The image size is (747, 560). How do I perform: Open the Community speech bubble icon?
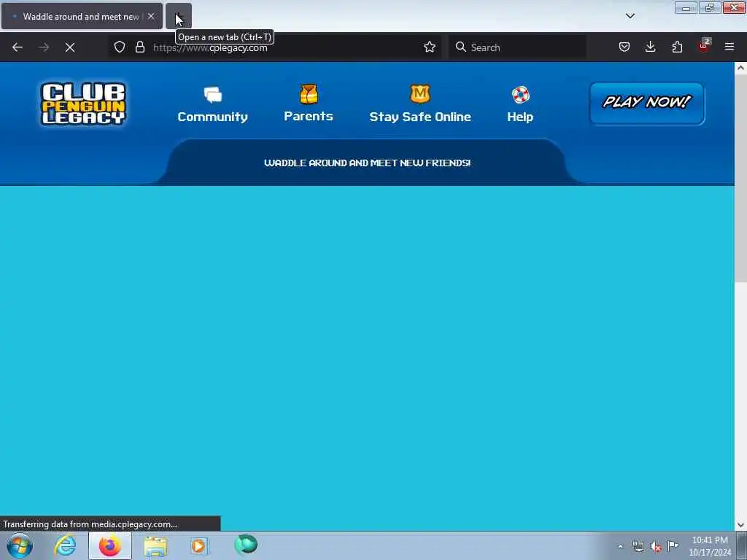coord(212,95)
